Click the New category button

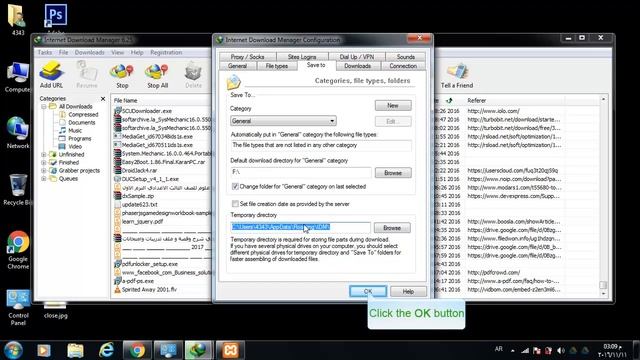[393, 106]
